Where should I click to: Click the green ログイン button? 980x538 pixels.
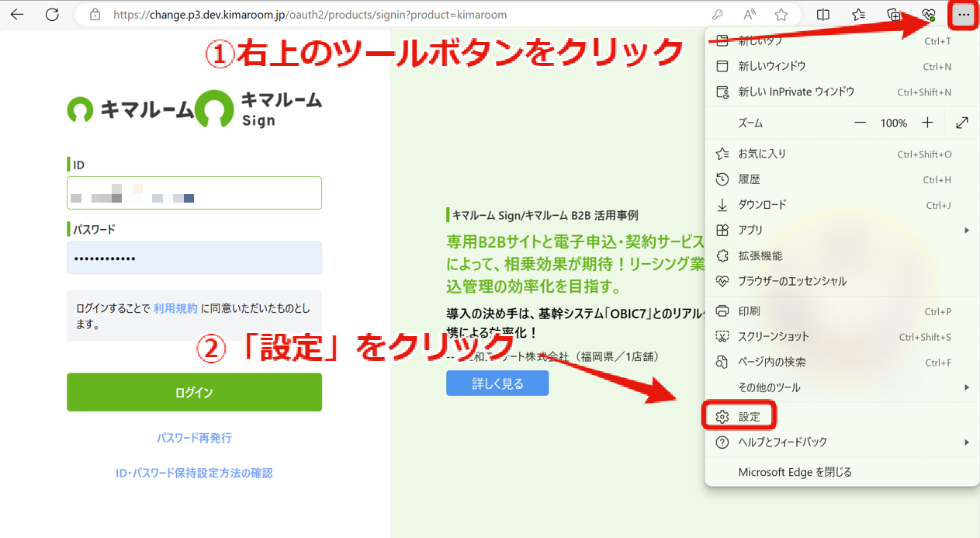pos(194,392)
